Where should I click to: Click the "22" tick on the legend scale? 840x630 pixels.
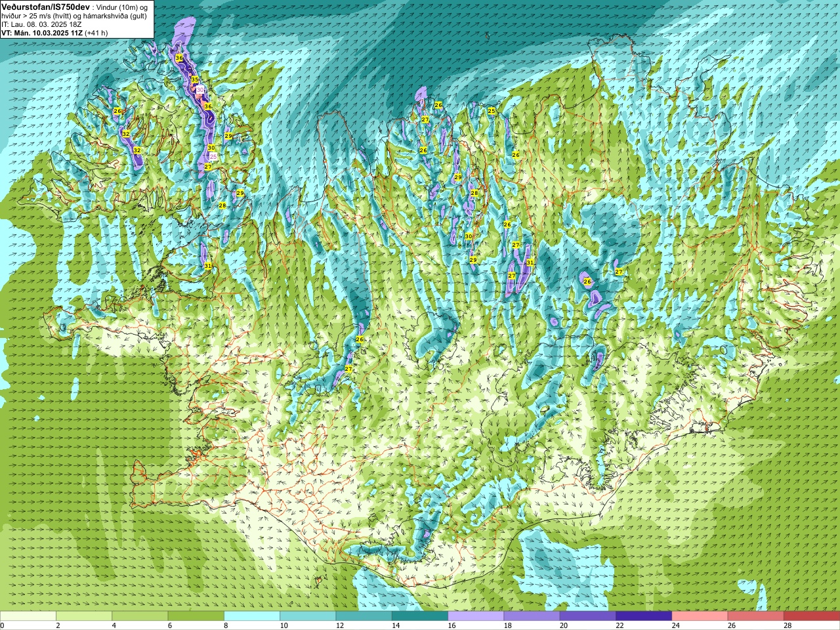[619, 625]
